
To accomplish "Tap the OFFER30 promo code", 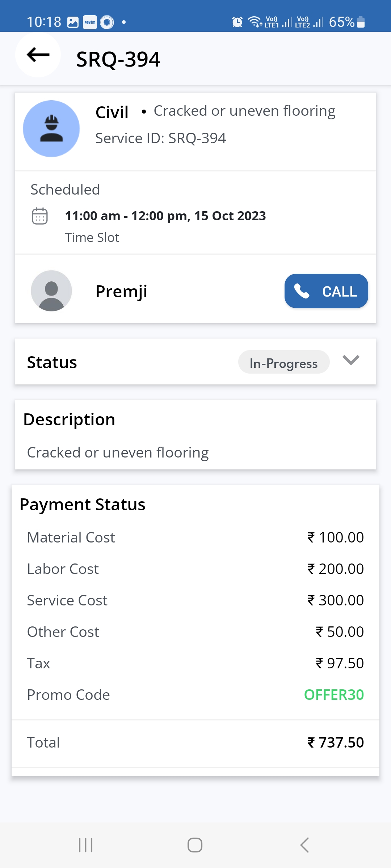I will pos(334,695).
